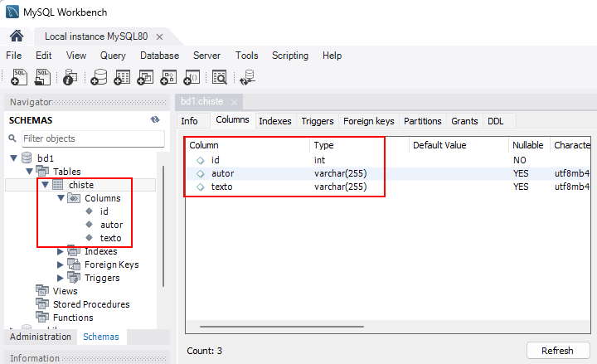Click the Stored Procedures folder icon
This screenshot has width=597, height=364.
[42, 303]
